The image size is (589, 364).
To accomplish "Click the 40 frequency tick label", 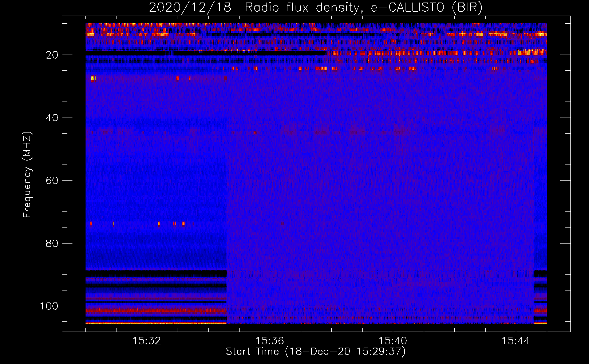I will coord(52,118).
